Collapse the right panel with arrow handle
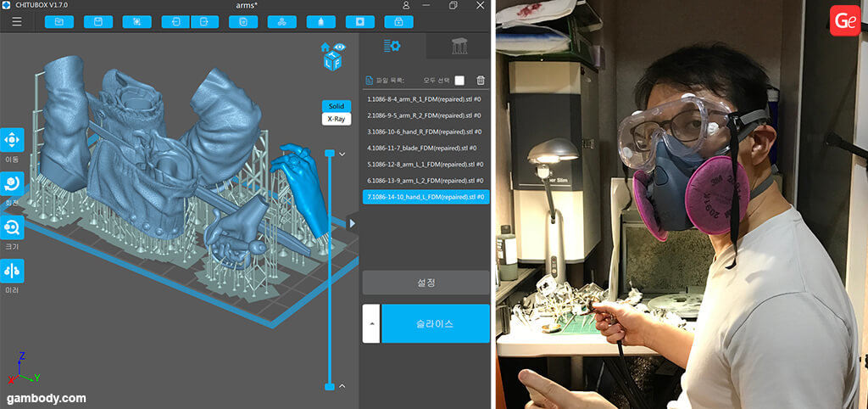The image size is (868, 409). (x=353, y=223)
